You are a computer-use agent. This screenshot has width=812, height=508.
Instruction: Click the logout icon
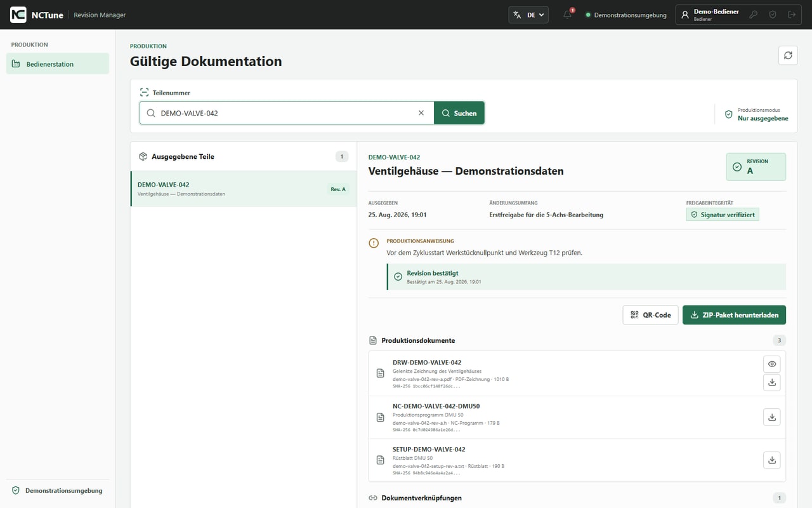[x=791, y=15]
